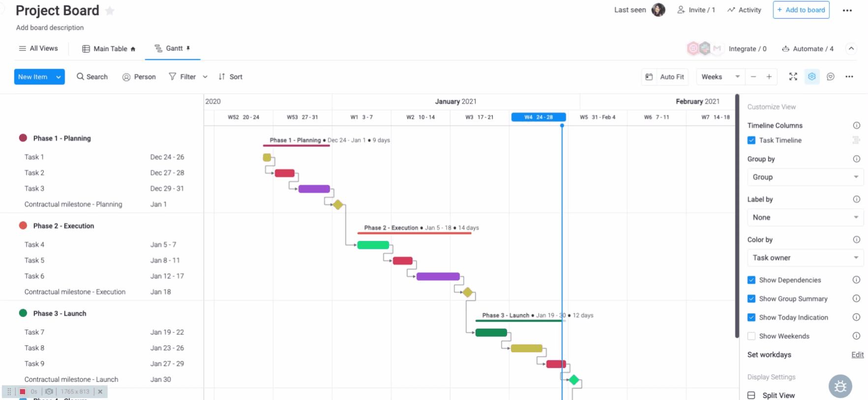Open the Group by dropdown
The image size is (868, 400).
pyautogui.click(x=805, y=177)
